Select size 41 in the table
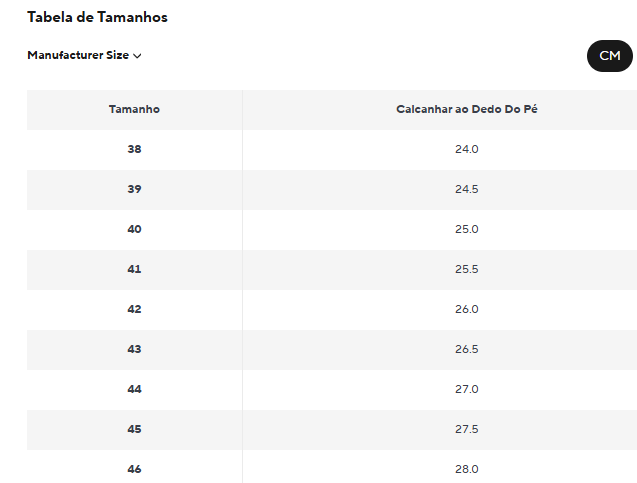Screen dimensions: 637x483 point(134,269)
